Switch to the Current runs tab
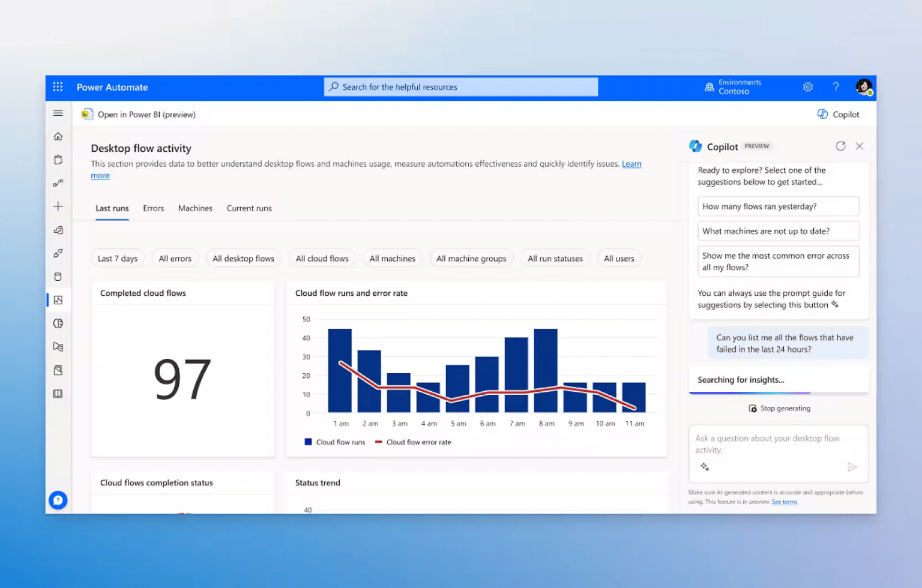Image resolution: width=922 pixels, height=588 pixels. [x=249, y=208]
